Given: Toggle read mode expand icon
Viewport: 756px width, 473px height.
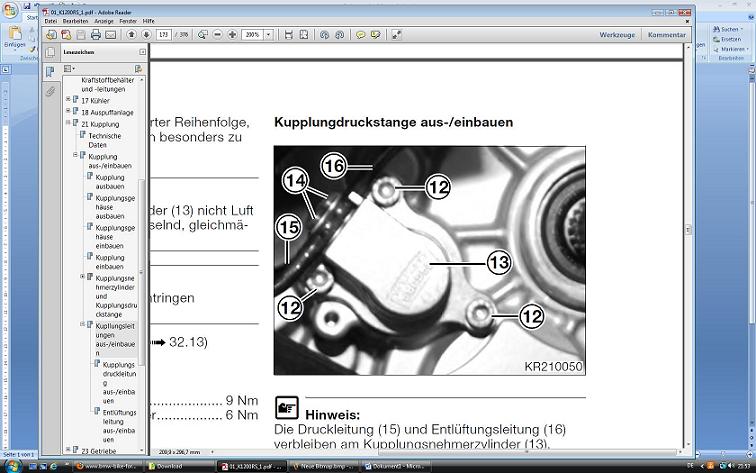Looking at the screenshot, I should 396,35.
